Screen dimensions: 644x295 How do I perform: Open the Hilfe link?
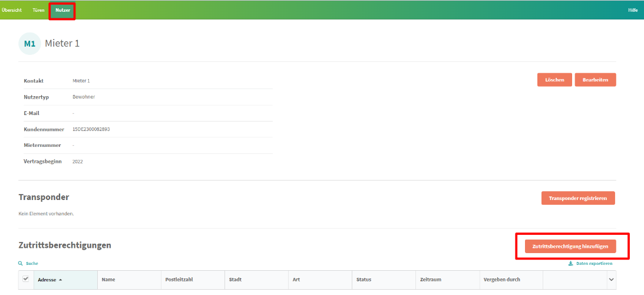tap(633, 10)
